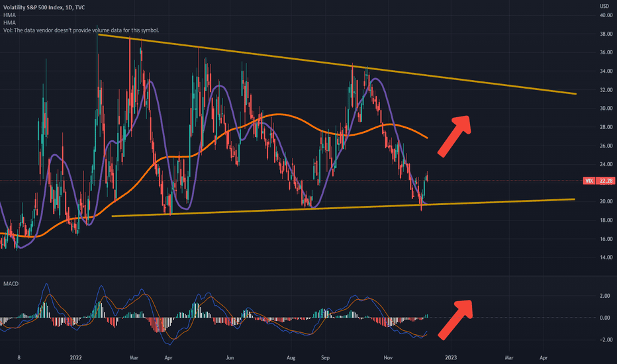
Task: Click the 2023 time axis label
Action: 451,357
